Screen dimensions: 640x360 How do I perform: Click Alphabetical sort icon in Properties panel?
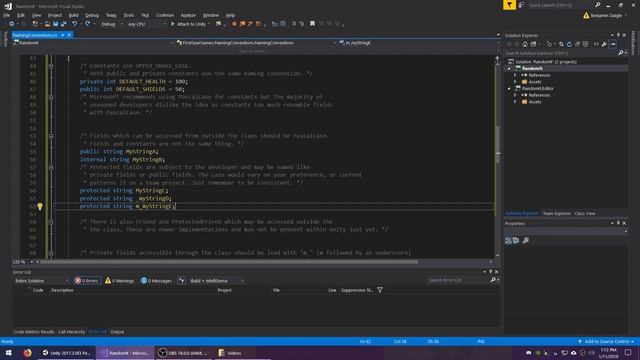(x=516, y=240)
